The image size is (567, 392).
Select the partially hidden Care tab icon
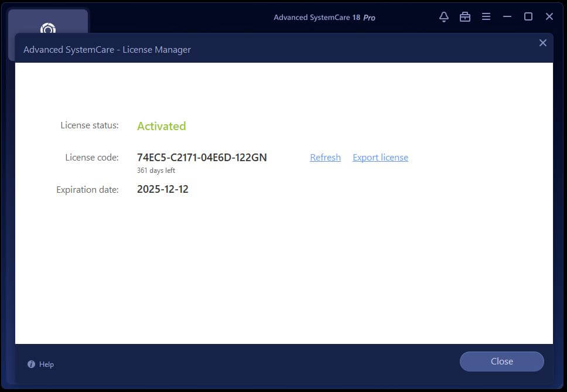(x=48, y=28)
